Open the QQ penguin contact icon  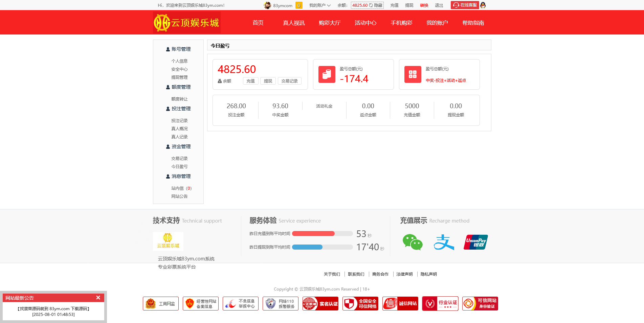click(x=483, y=5)
